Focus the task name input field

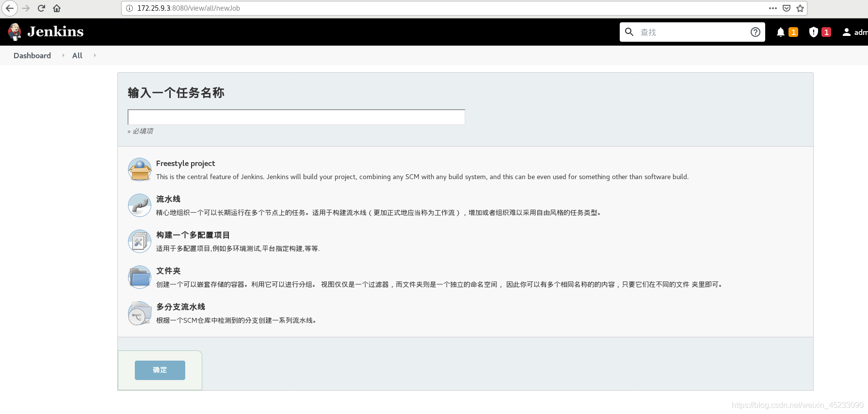[x=296, y=117]
